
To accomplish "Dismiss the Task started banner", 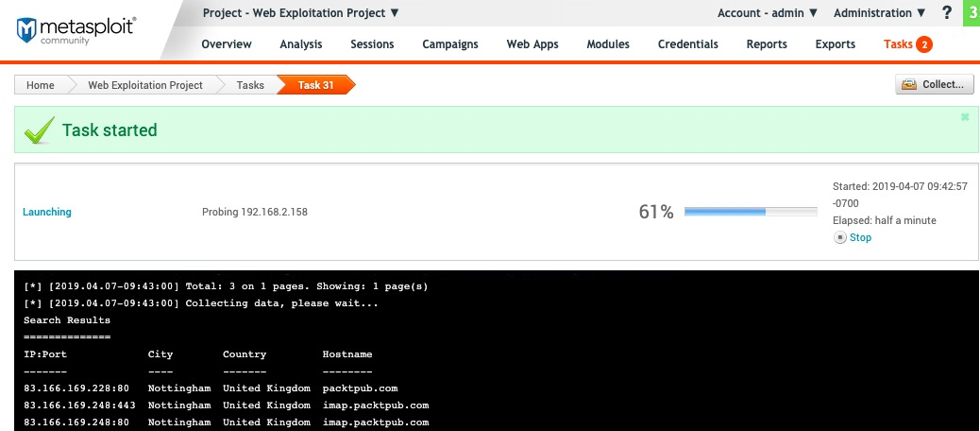I will pyautogui.click(x=965, y=117).
